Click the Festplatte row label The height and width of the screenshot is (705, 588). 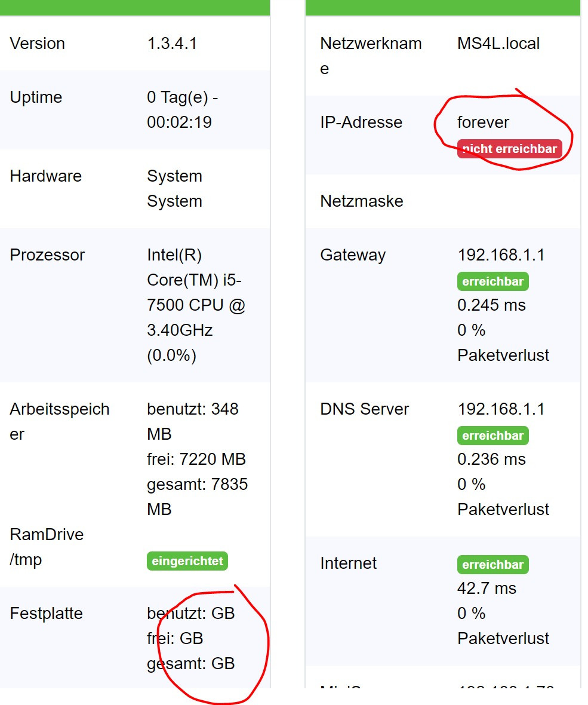(x=46, y=614)
